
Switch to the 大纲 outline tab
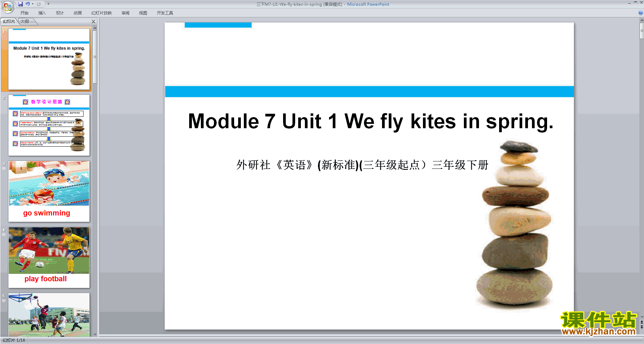point(25,21)
